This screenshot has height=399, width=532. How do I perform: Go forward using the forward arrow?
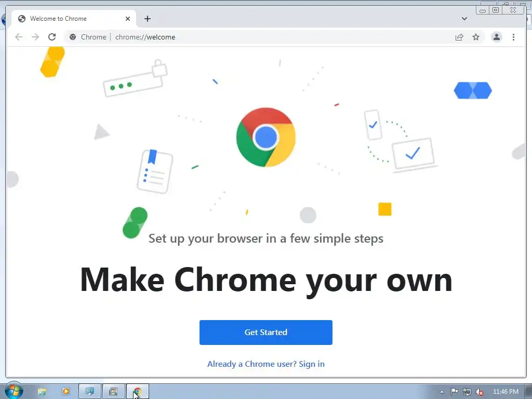tap(35, 37)
